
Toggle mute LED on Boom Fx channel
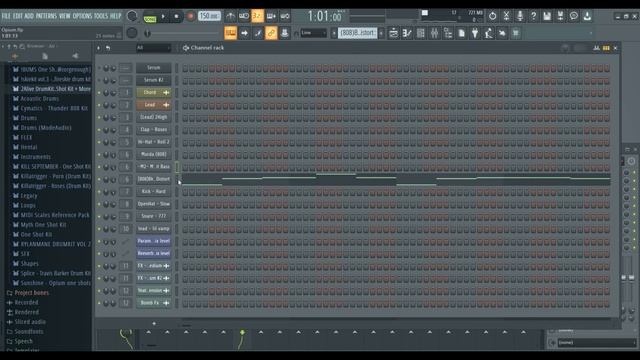(x=99, y=303)
